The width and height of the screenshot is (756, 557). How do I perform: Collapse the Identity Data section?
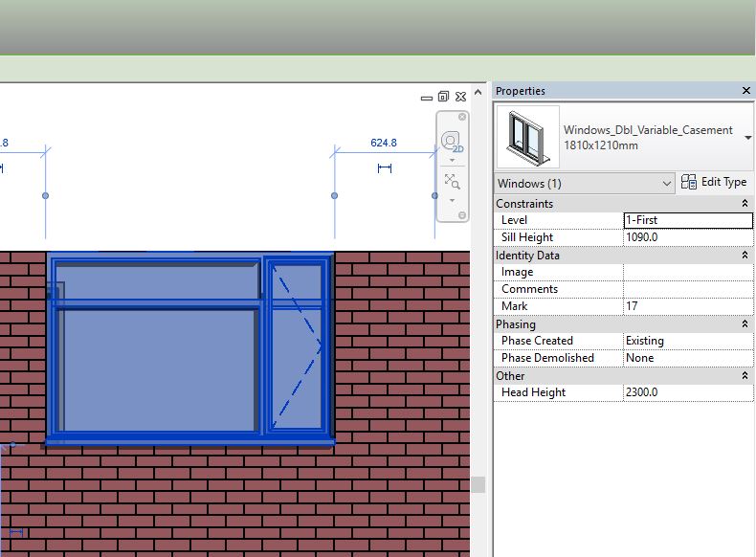coord(745,256)
